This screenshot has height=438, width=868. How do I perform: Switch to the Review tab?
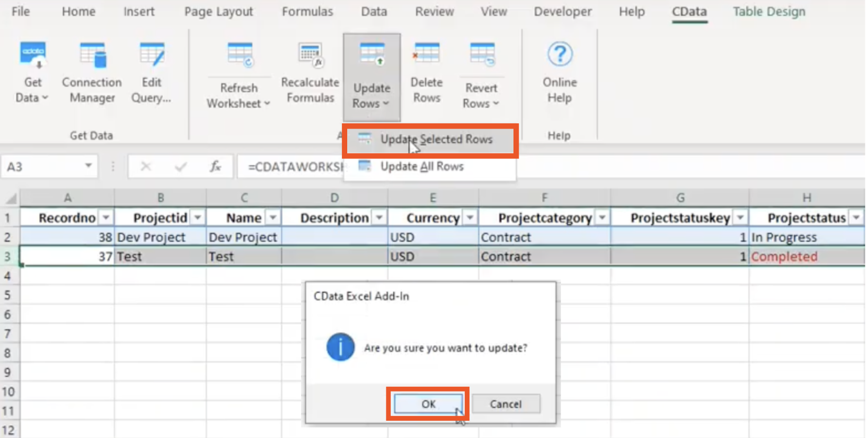tap(435, 11)
